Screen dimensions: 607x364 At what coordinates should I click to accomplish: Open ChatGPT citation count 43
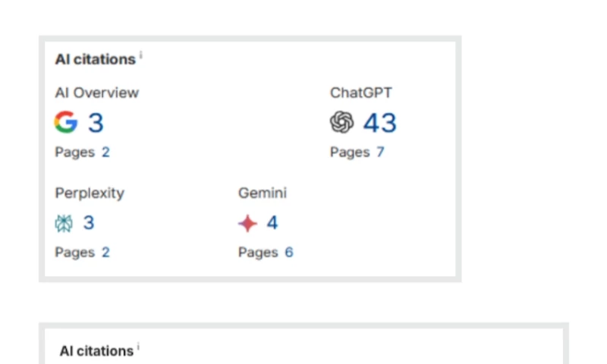pos(380,123)
